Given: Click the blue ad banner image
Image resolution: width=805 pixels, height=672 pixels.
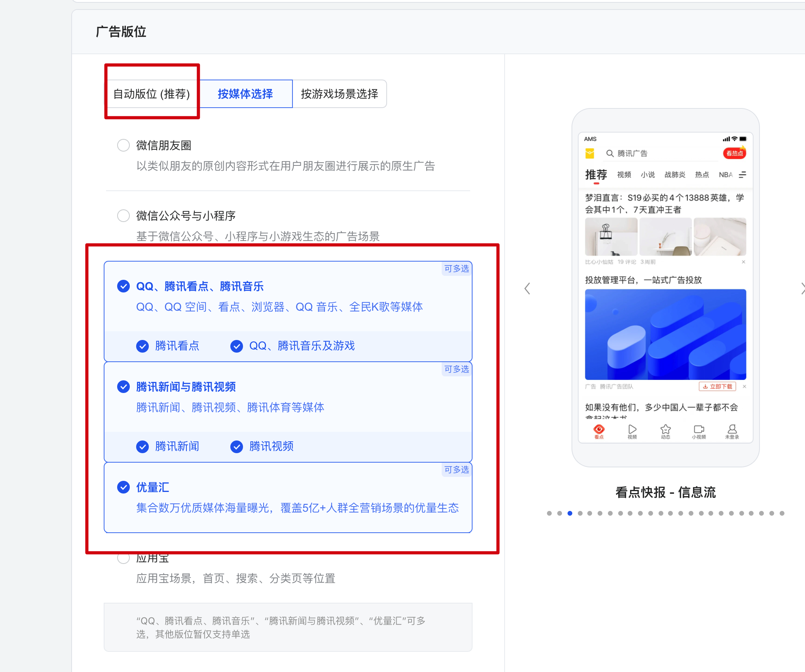Looking at the screenshot, I should [666, 334].
